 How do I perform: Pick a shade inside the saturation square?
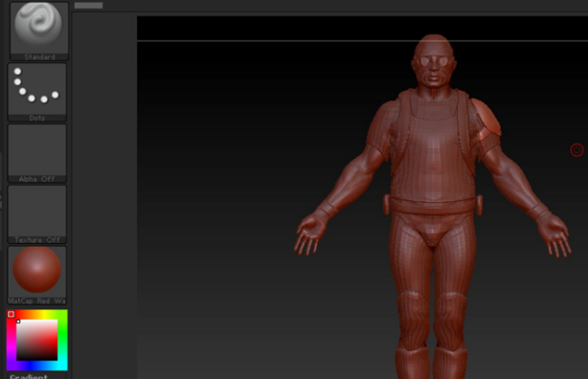36,340
